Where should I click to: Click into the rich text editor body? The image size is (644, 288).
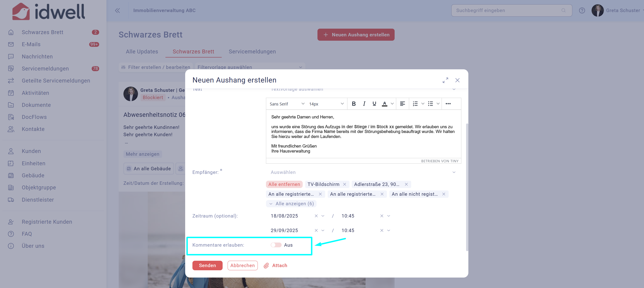click(363, 134)
